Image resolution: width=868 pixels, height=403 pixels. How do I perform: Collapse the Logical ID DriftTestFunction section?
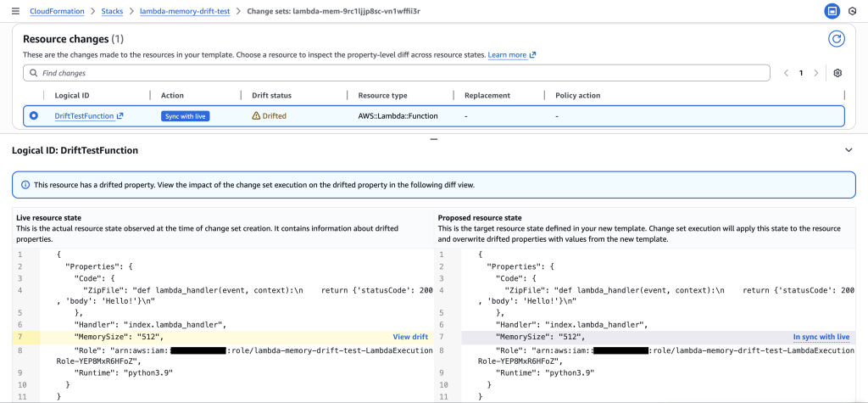pyautogui.click(x=849, y=150)
